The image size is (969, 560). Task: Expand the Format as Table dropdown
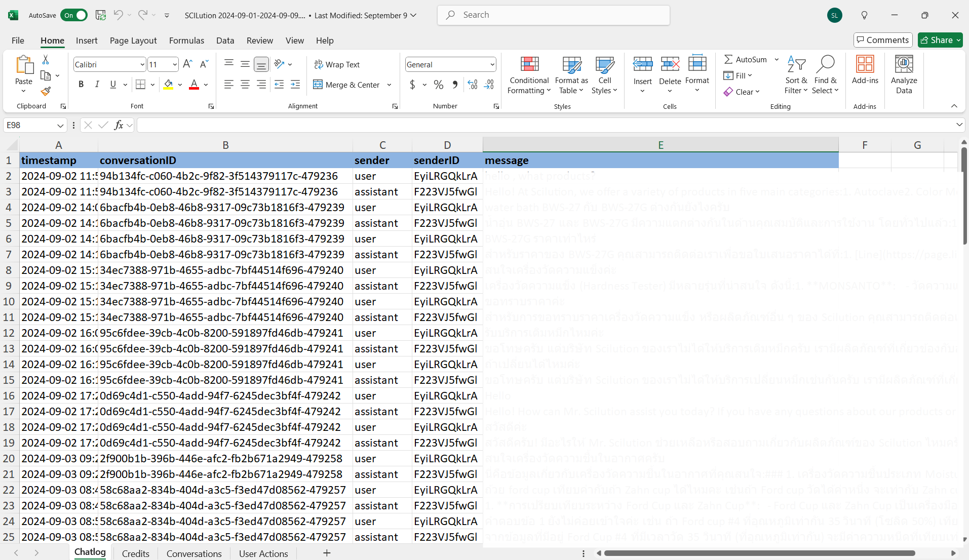pos(571,91)
